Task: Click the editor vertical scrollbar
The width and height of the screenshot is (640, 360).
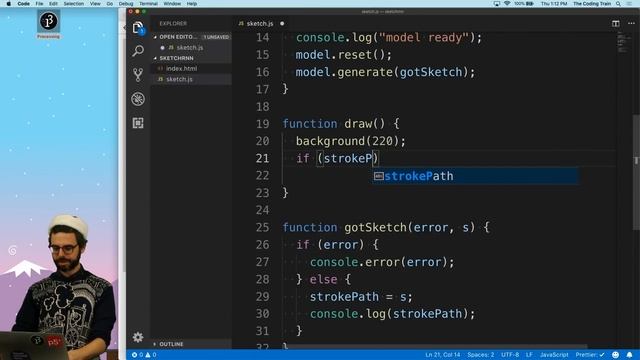Action: [x=636, y=173]
